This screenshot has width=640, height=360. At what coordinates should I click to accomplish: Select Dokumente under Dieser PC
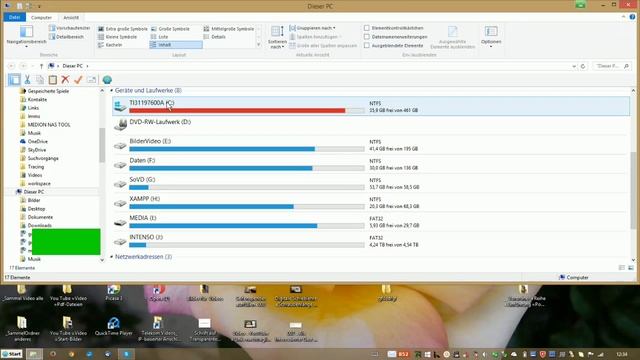coord(40,217)
